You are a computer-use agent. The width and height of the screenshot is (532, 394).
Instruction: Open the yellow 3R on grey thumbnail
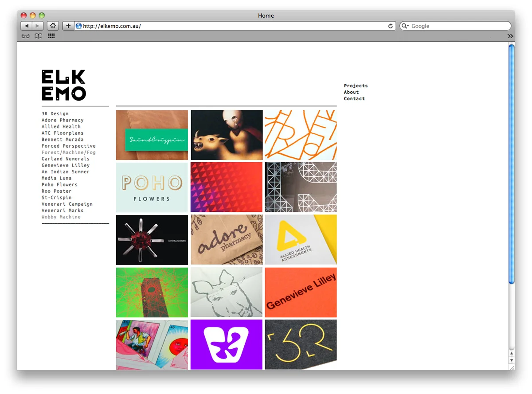(301, 344)
